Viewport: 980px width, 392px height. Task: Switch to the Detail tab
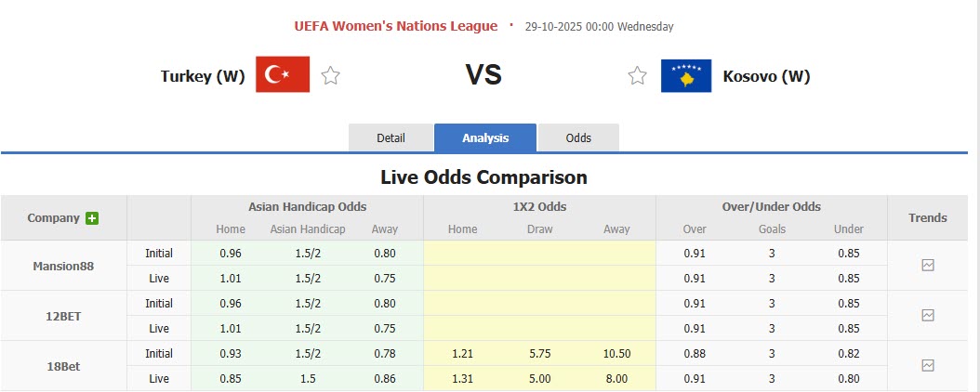click(x=391, y=137)
